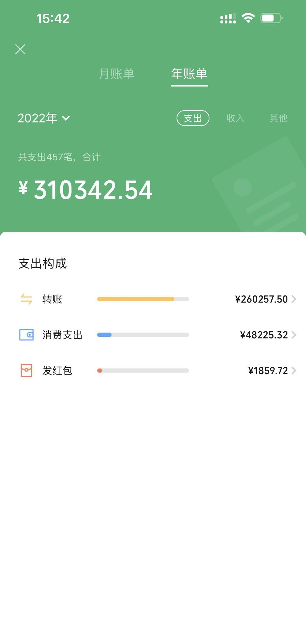Switch to the 月账单 tab

[117, 74]
